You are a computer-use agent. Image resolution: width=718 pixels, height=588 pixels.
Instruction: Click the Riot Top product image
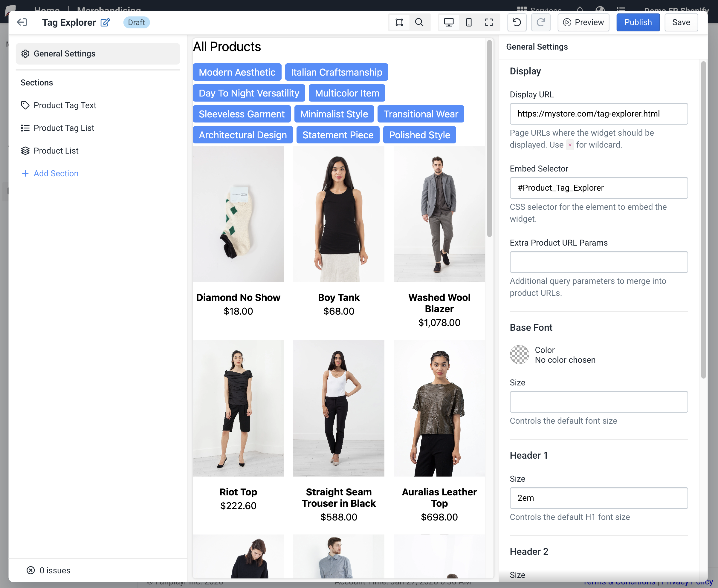coord(238,408)
